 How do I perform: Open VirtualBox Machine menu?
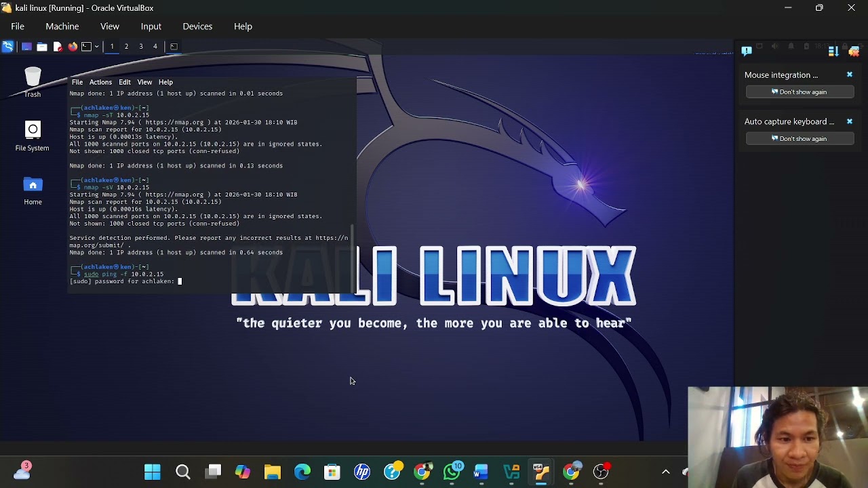(x=62, y=26)
